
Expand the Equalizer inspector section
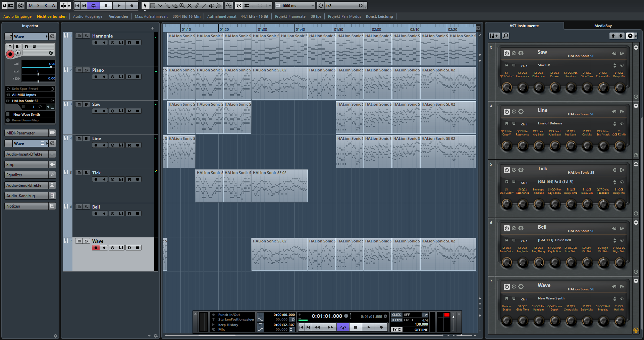coord(27,175)
